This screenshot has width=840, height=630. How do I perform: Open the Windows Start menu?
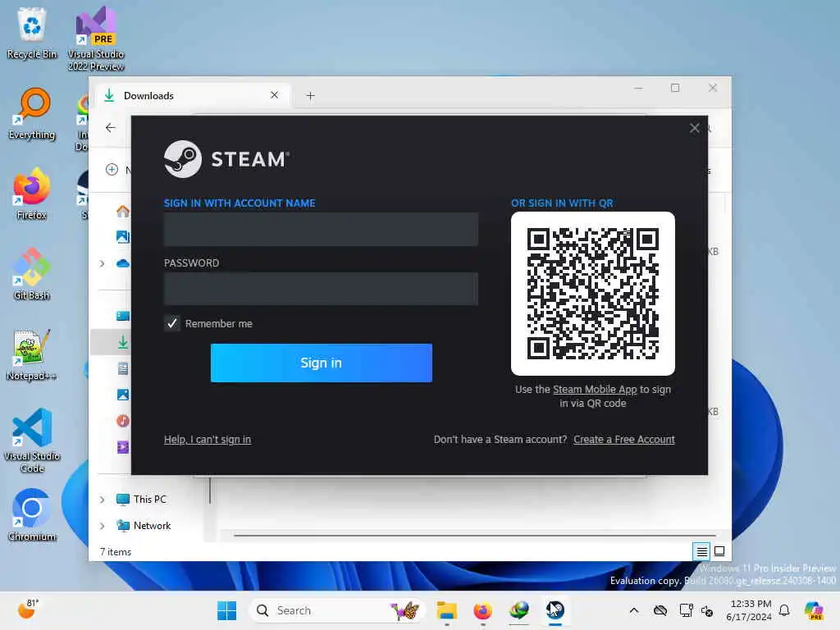point(226,610)
